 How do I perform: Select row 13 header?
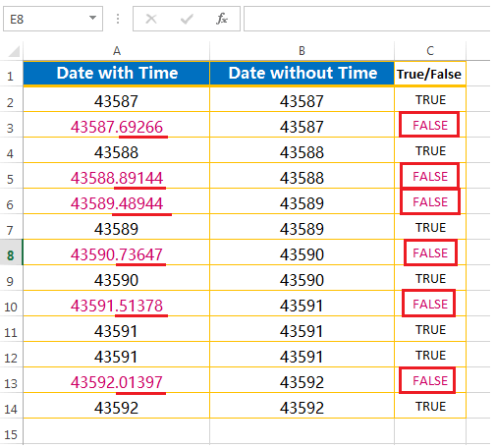pyautogui.click(x=11, y=380)
